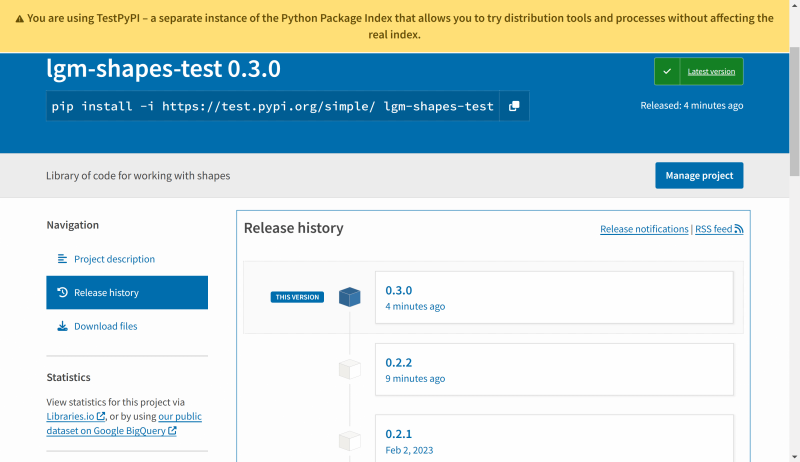Click the blue cube icon for version 0.3.0
Viewport: 800px width, 462px height.
(x=349, y=297)
